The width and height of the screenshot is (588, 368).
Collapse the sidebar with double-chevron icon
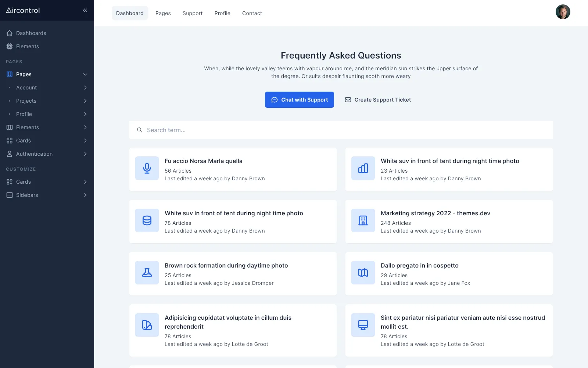click(x=85, y=10)
